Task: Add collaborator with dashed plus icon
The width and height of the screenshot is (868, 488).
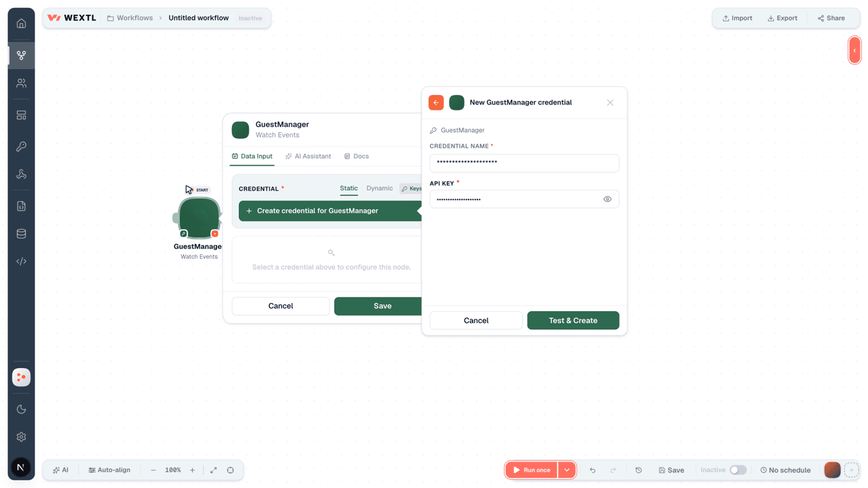Action: click(x=852, y=470)
